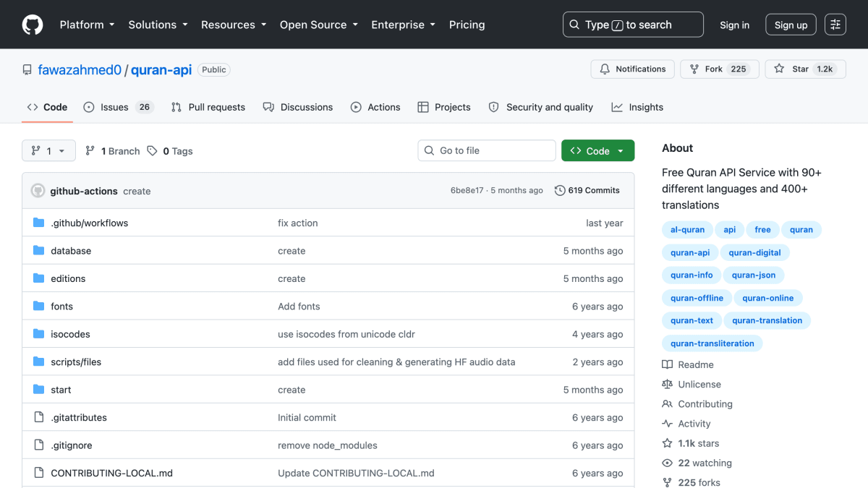Select the quran-digital topic tag
The image size is (868, 488).
(x=755, y=252)
